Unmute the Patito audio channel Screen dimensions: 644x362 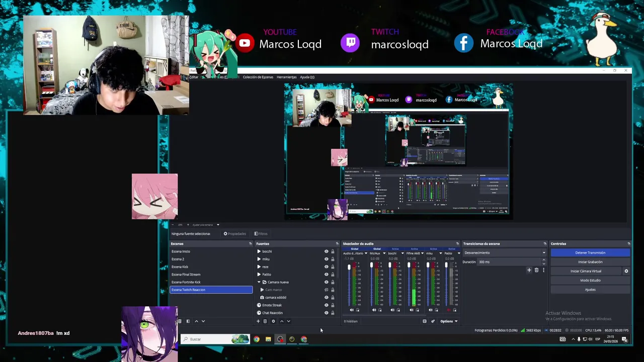(449, 310)
